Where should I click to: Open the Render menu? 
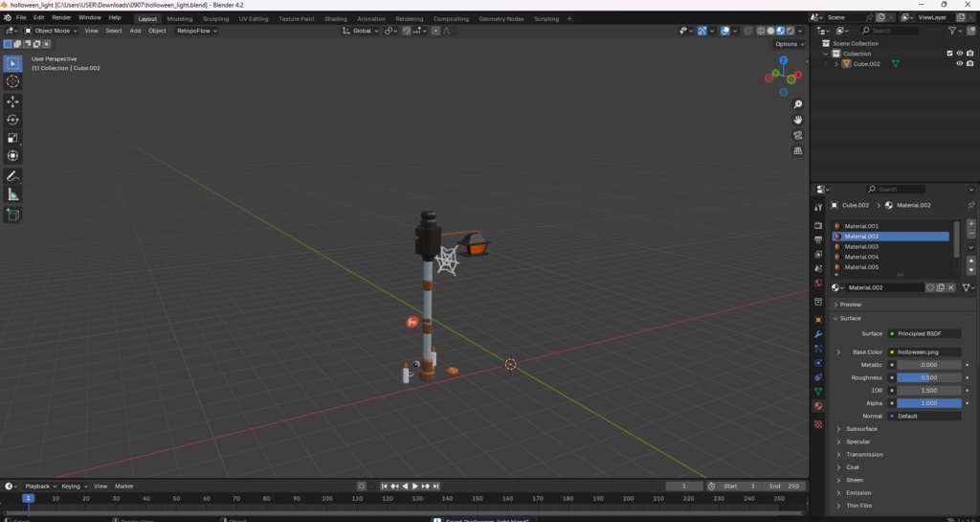coord(61,17)
